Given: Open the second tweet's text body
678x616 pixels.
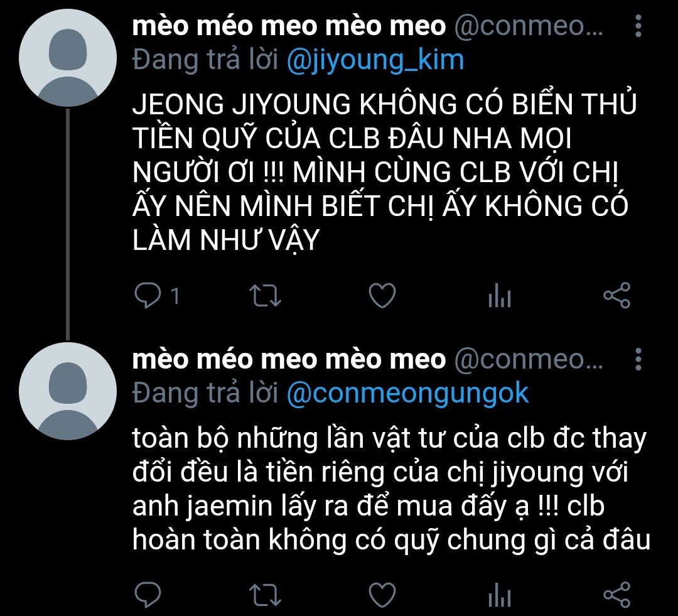Looking at the screenshot, I should (391, 489).
